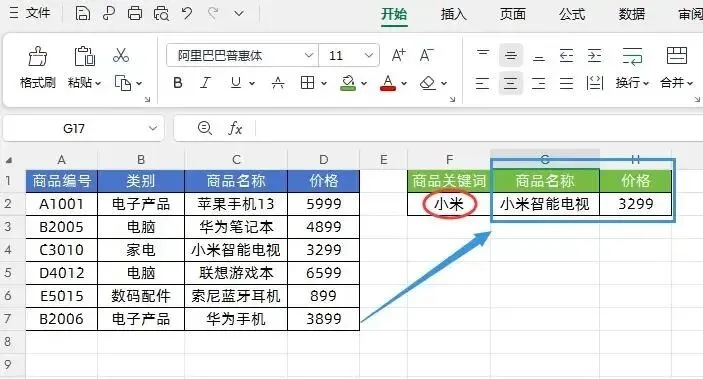Select column A header
The width and height of the screenshot is (703, 379).
tap(61, 160)
